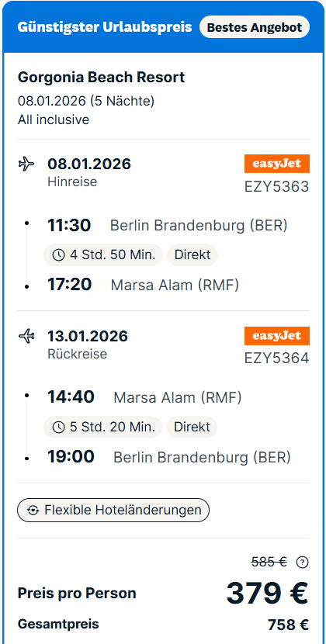Open the Flexible Hoteländerungen option
This screenshot has width=326, height=644.
[113, 510]
